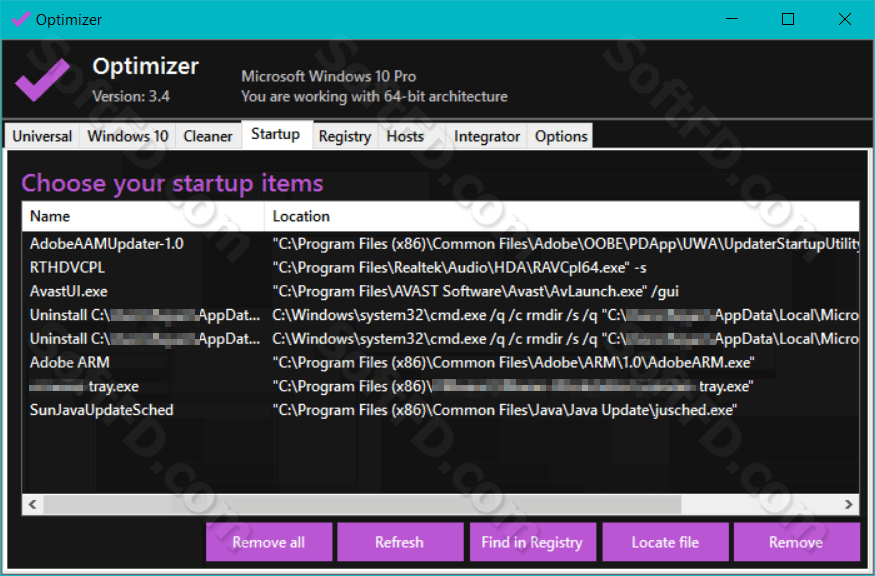This screenshot has width=875, height=576.
Task: Open the Cleaner tab
Action: click(x=208, y=136)
